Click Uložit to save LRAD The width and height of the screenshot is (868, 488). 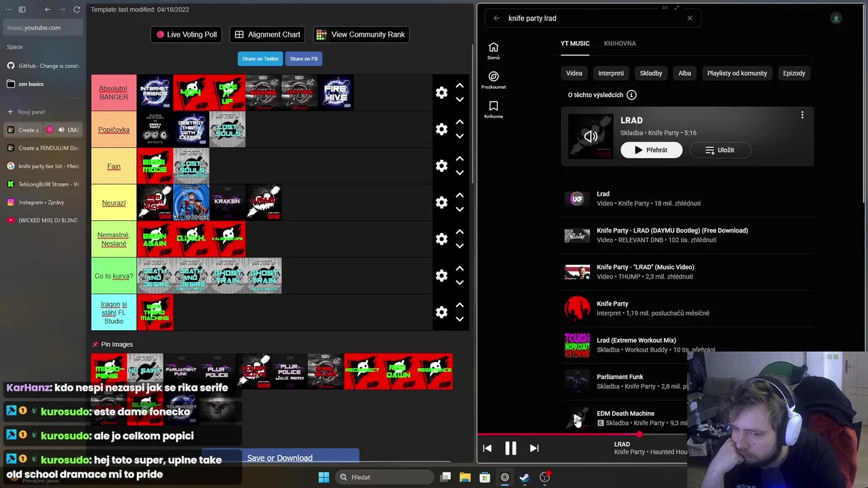pos(720,150)
